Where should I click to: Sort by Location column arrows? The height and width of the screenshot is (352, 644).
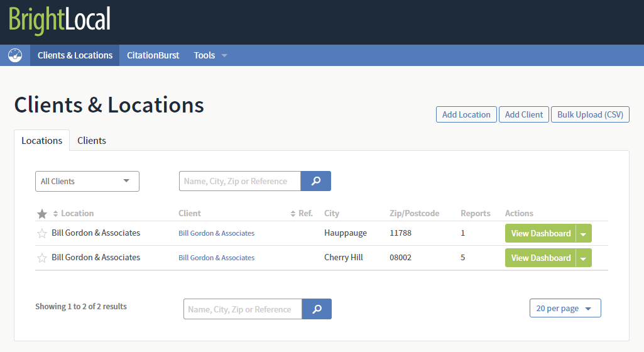pyautogui.click(x=55, y=214)
